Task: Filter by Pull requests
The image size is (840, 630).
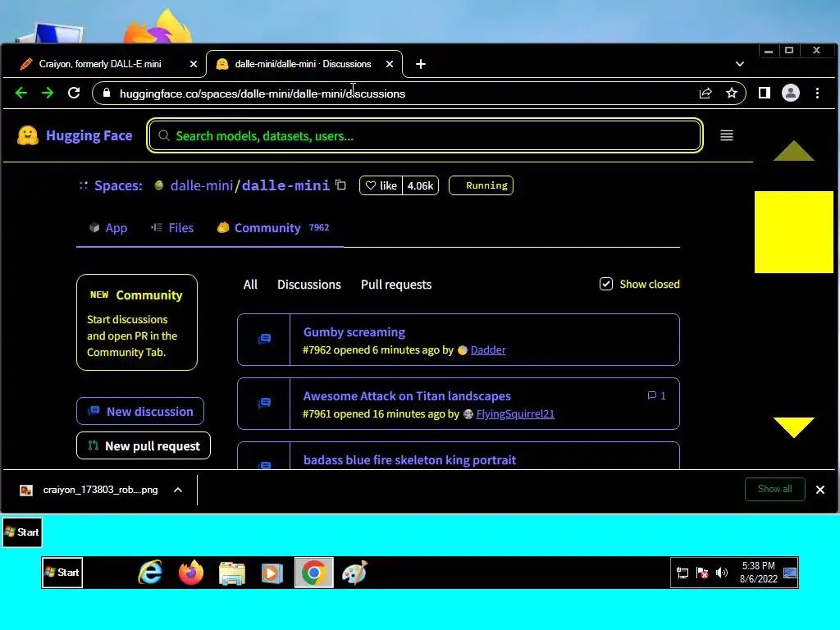Action: click(396, 285)
